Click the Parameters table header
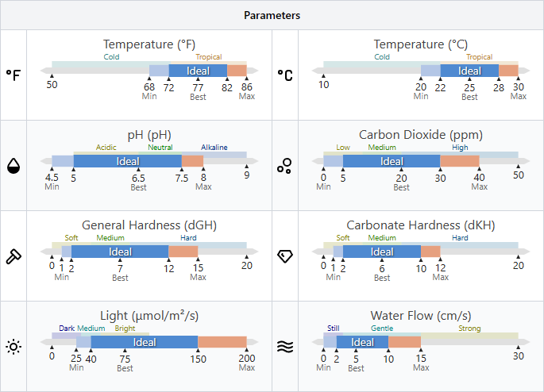This screenshot has width=544, height=392. coord(272,15)
